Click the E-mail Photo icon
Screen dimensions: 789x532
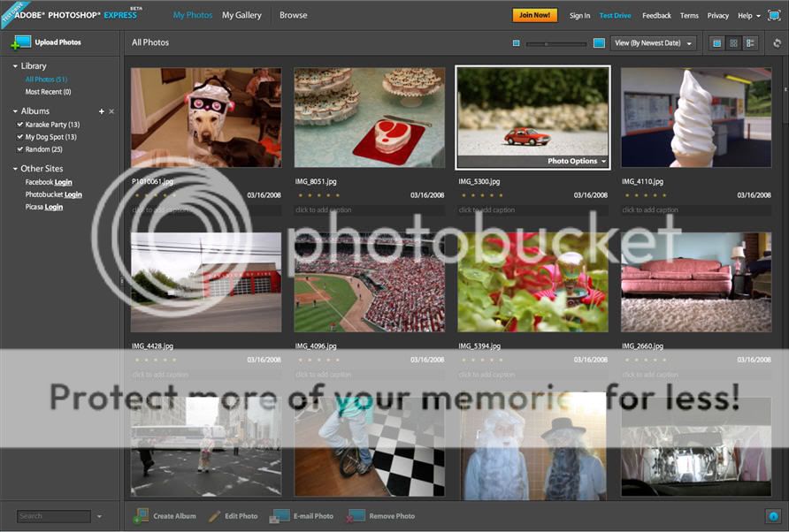coord(280,516)
